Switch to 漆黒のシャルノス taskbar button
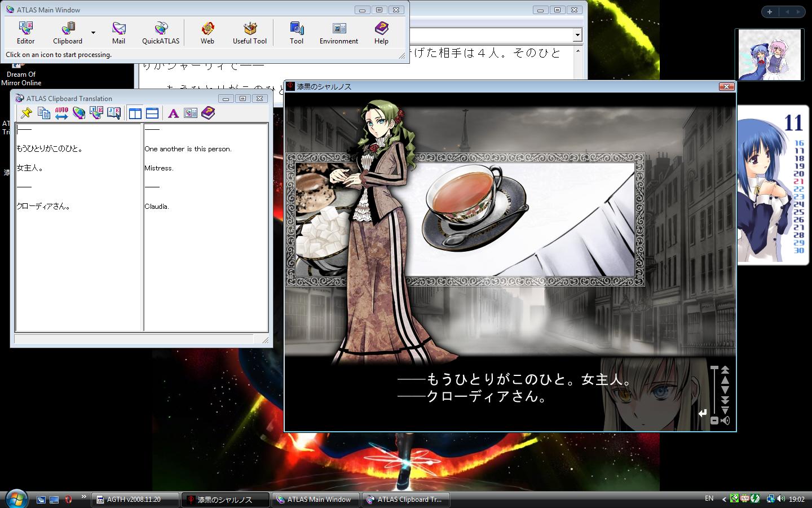Screen dimensions: 812x508 tap(225, 500)
